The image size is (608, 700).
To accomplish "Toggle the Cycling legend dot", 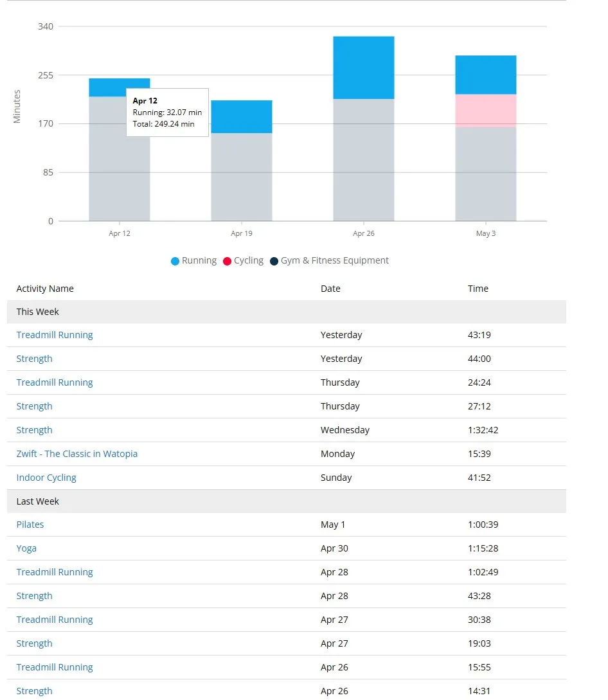I will (x=227, y=261).
